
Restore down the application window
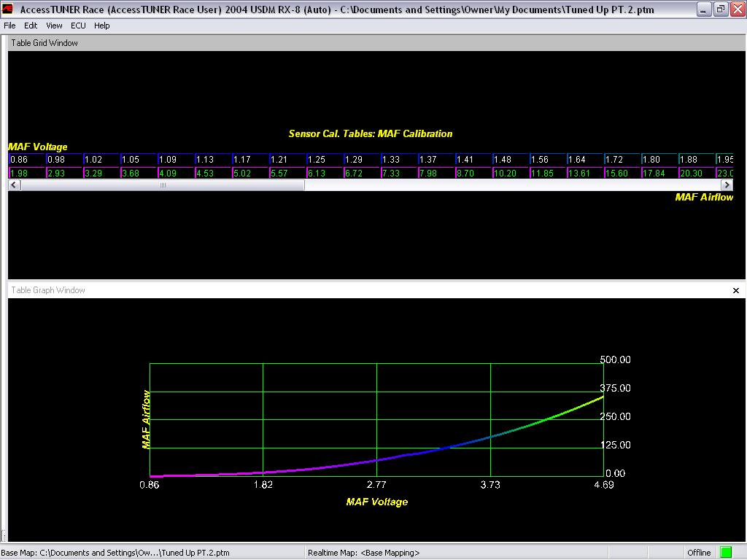pos(721,9)
